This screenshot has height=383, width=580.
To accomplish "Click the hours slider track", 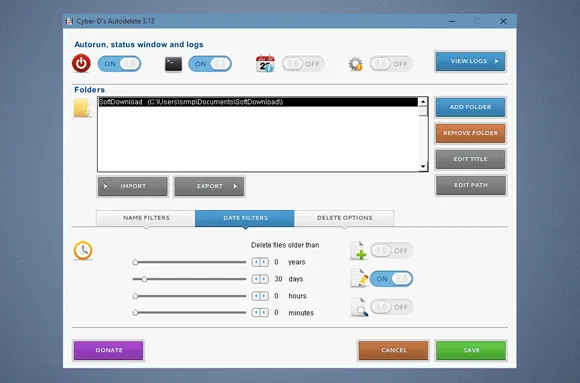I will coord(189,296).
